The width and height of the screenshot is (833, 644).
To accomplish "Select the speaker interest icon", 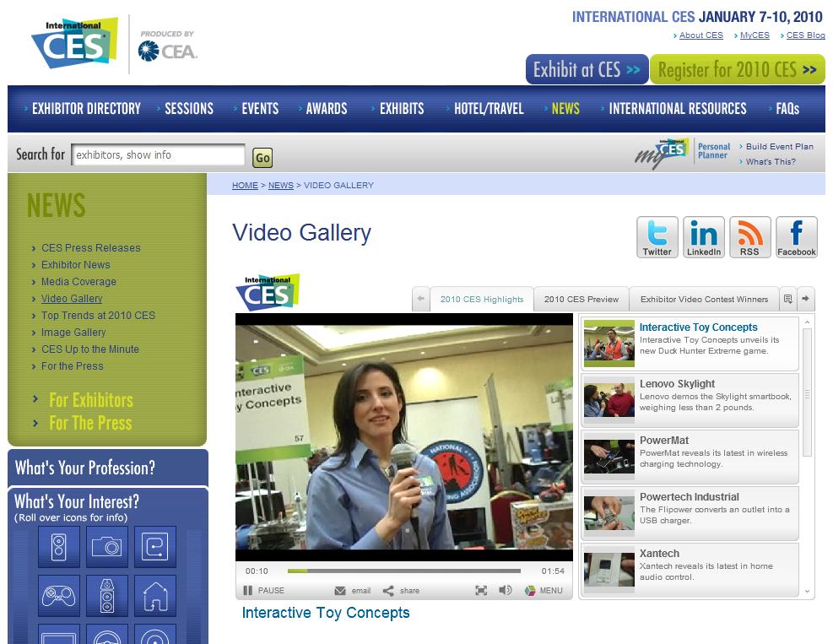I will 59,547.
